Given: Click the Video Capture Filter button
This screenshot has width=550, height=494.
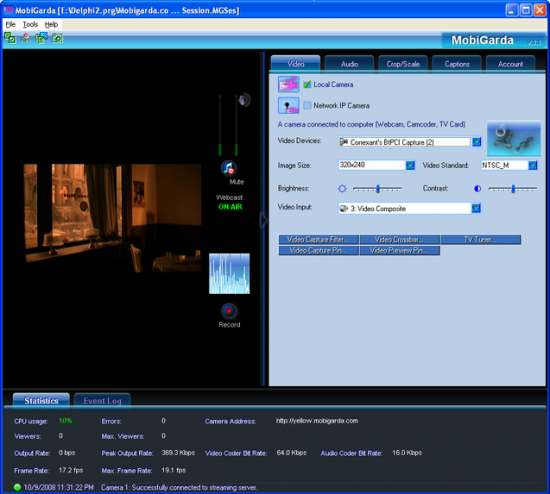Looking at the screenshot, I should [x=318, y=240].
